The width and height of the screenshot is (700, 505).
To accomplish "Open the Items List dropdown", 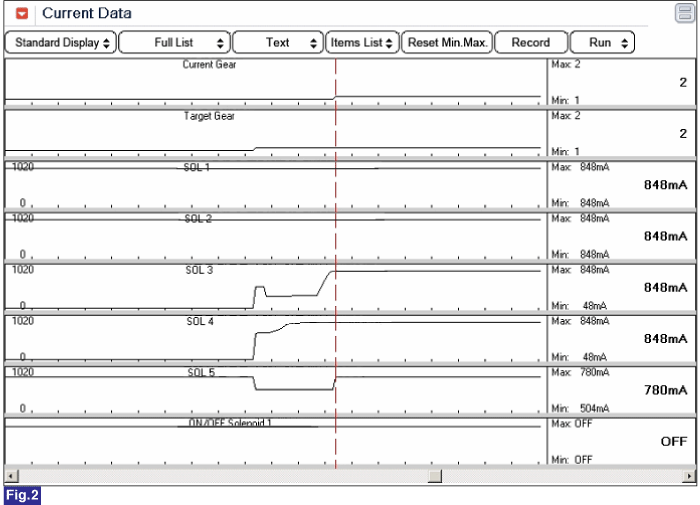I will (362, 43).
